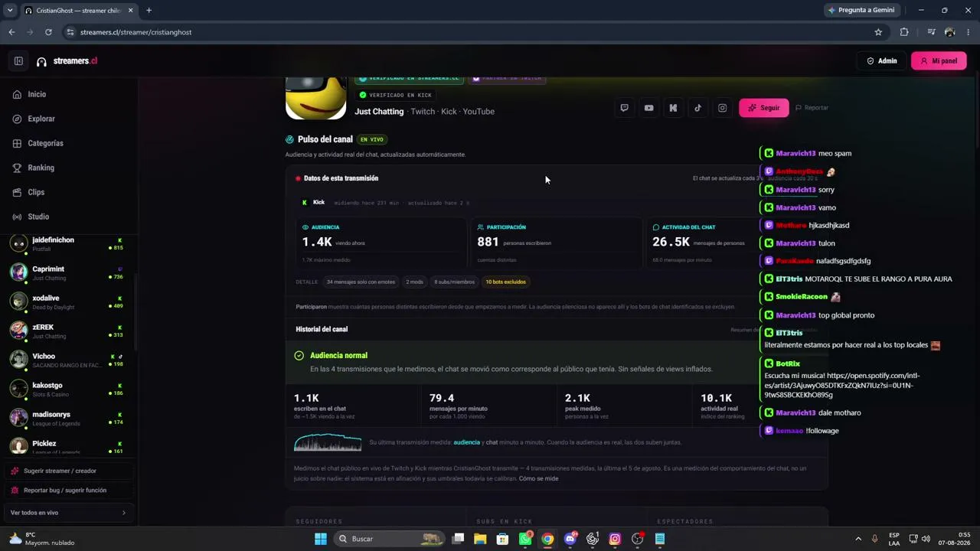Open the Chrome profile avatar

pos(950,32)
